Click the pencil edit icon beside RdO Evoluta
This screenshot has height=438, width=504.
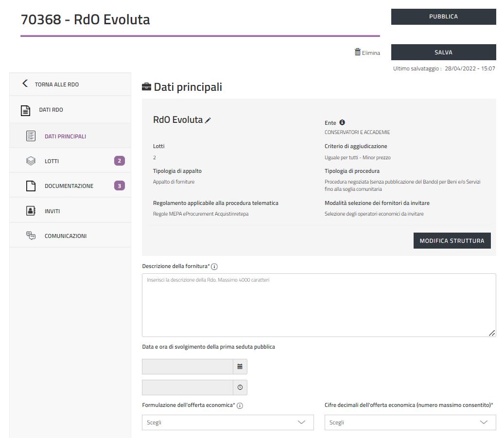coord(208,120)
